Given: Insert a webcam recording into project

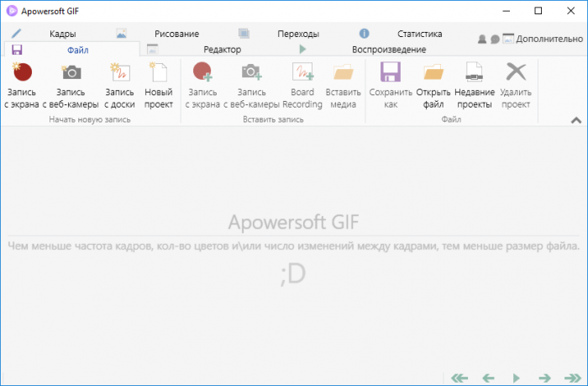Looking at the screenshot, I should tap(252, 86).
